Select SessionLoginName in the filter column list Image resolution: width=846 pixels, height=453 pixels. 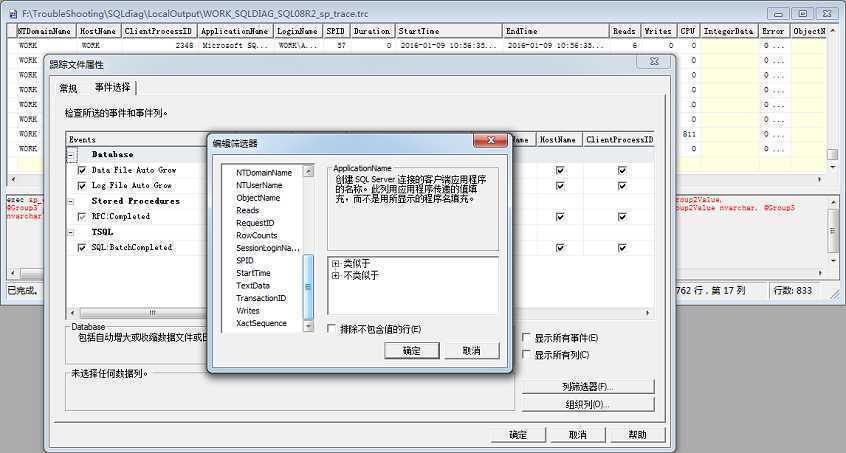[x=268, y=248]
